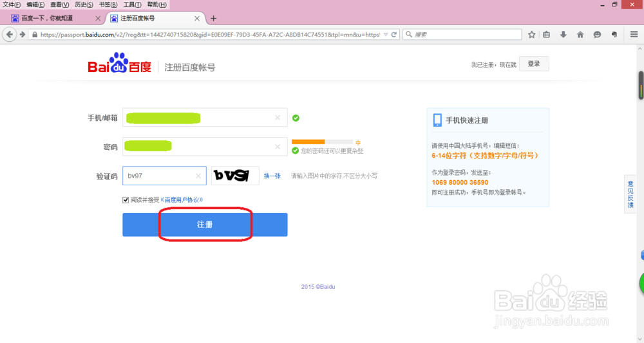Open the 编辑(E) menu
The height and width of the screenshot is (343, 644).
35,5
